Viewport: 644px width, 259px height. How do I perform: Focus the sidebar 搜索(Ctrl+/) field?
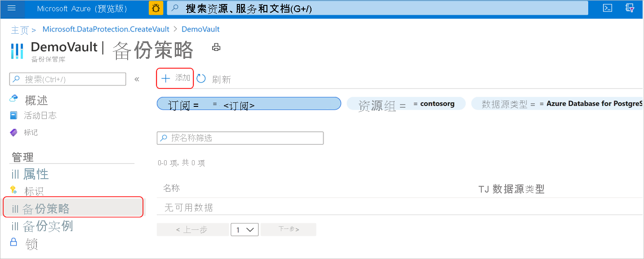[68, 79]
